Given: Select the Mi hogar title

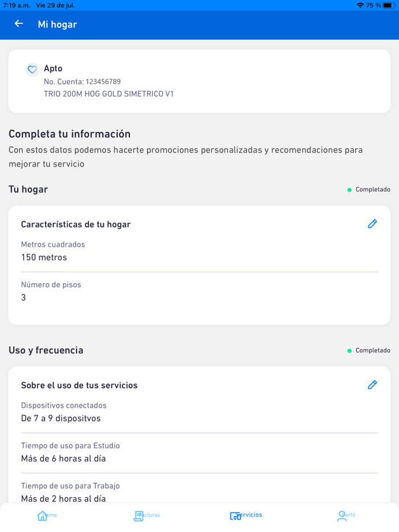Looking at the screenshot, I should tap(58, 24).
